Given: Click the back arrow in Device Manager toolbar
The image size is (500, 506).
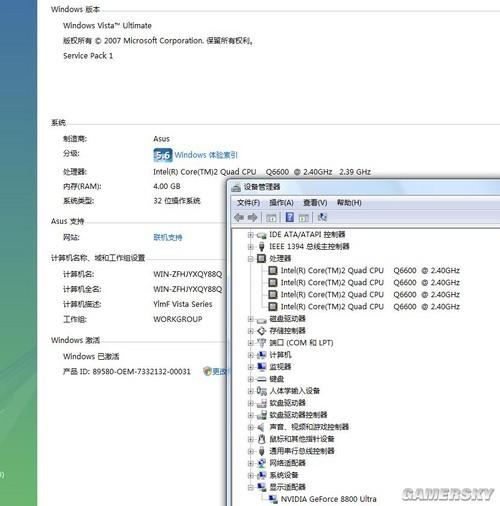Looking at the screenshot, I should tap(239, 218).
